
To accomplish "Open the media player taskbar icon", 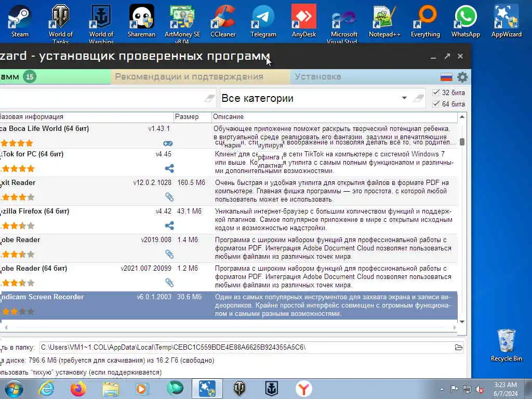I will point(142,389).
